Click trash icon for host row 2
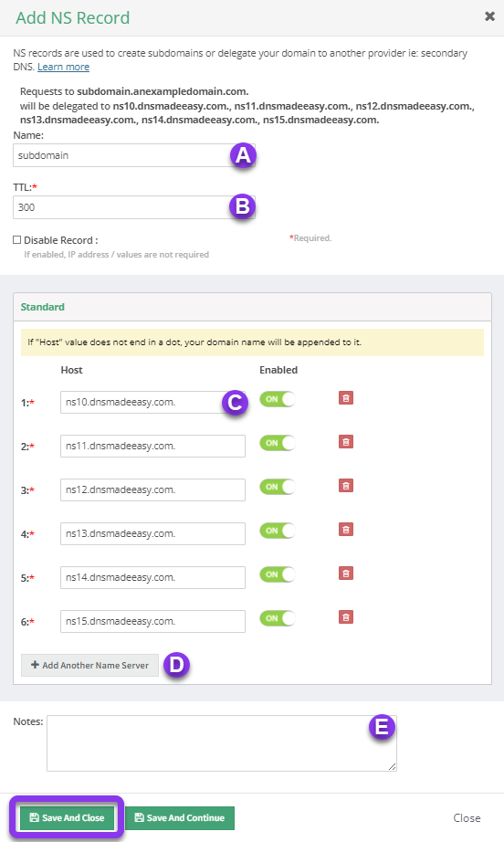This screenshot has height=842, width=504. 346,442
